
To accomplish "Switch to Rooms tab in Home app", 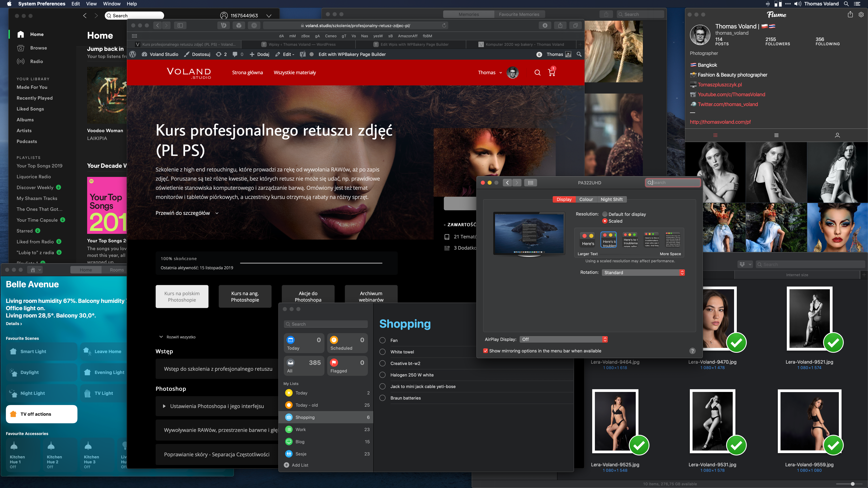I will [117, 270].
